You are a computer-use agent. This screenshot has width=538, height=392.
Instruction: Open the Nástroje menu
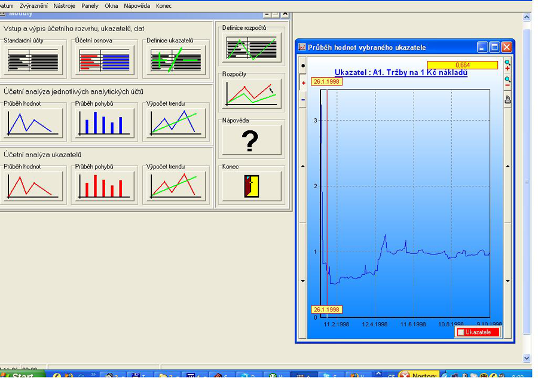64,6
